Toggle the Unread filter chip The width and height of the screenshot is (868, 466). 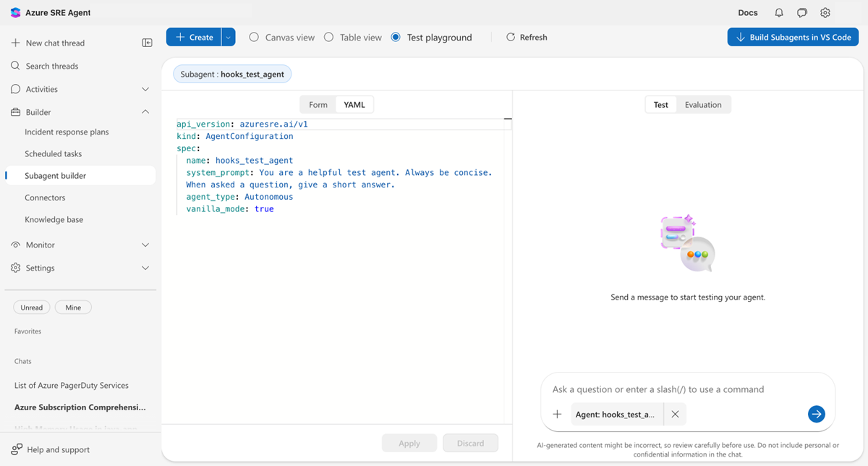(32, 308)
